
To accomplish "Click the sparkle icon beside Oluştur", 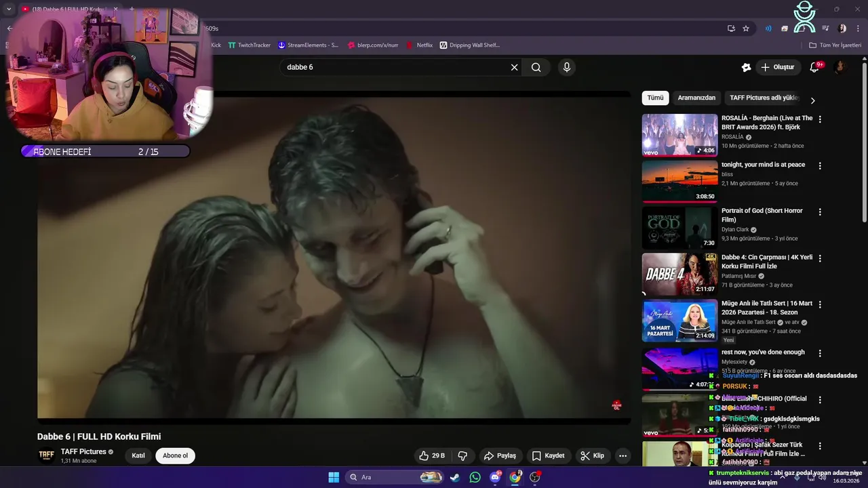I will point(746,67).
